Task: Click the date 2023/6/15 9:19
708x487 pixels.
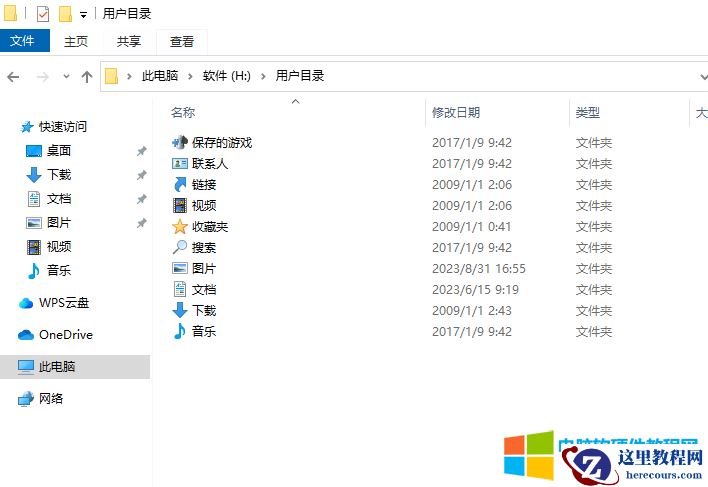Action: coord(475,289)
